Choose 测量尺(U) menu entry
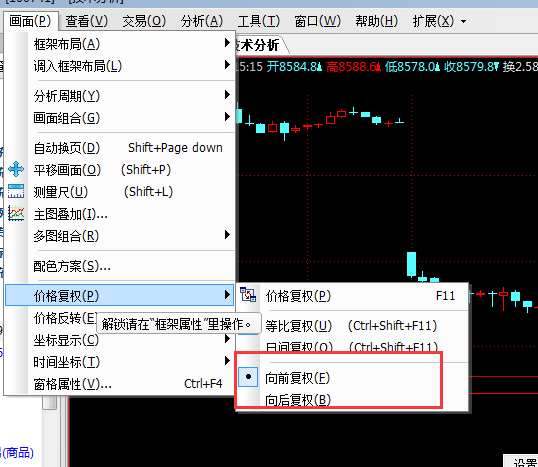This screenshot has width=538, height=467. pyautogui.click(x=119, y=192)
